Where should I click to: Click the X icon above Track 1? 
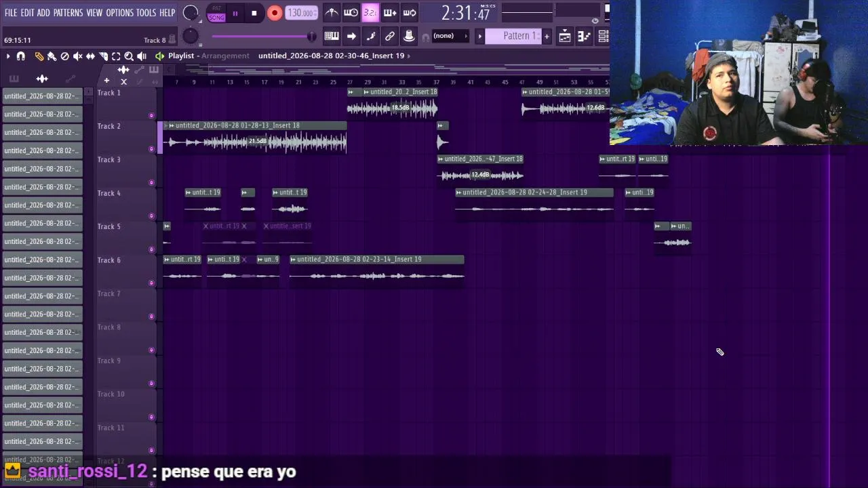tap(123, 81)
